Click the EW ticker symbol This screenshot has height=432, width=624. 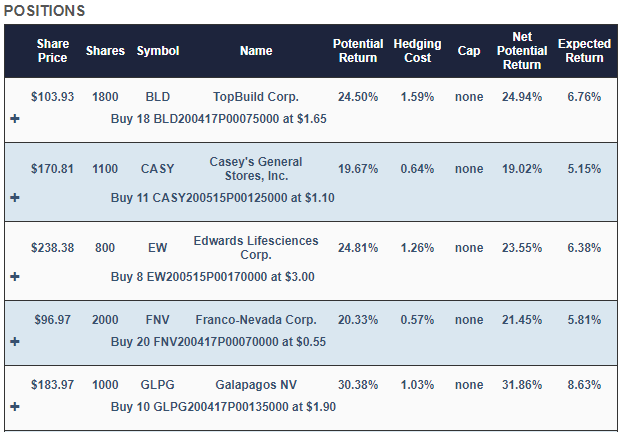coord(158,248)
